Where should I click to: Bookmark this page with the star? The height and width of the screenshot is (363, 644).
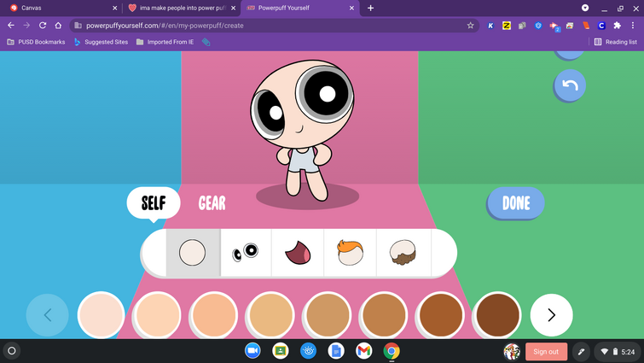click(x=470, y=26)
